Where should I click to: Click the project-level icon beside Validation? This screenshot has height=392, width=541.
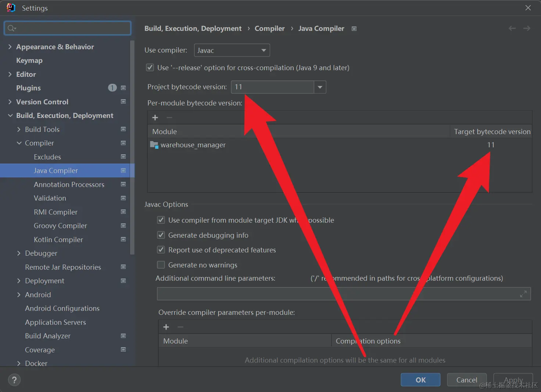123,198
